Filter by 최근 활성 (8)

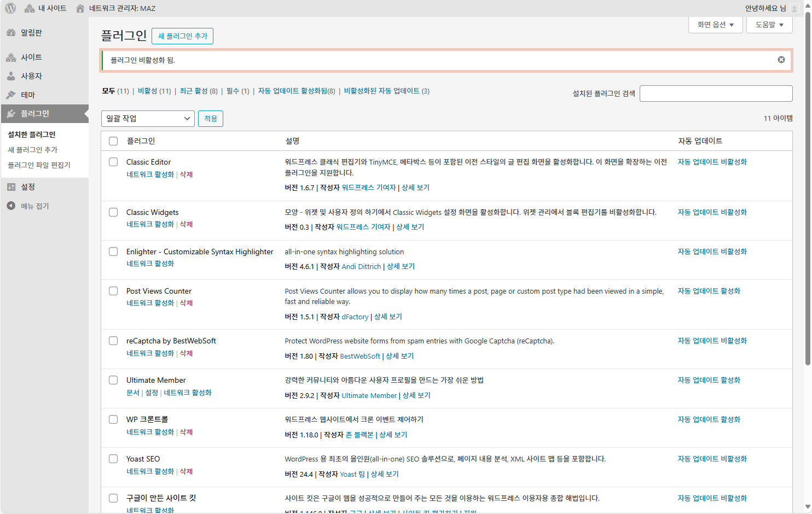tap(199, 91)
